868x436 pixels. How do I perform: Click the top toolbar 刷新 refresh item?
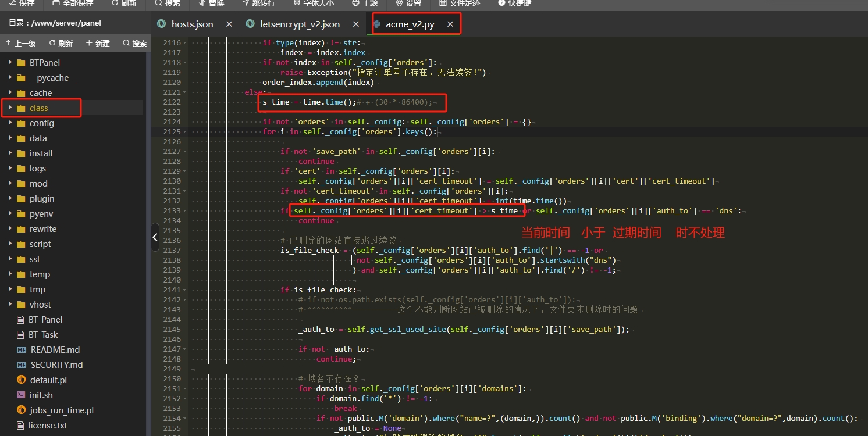click(123, 3)
